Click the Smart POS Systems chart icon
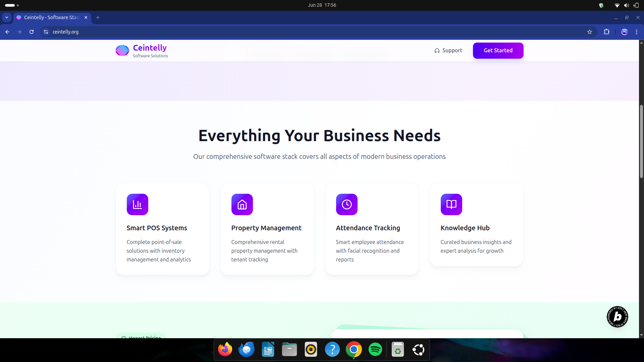This screenshot has width=644, height=362. pyautogui.click(x=137, y=204)
